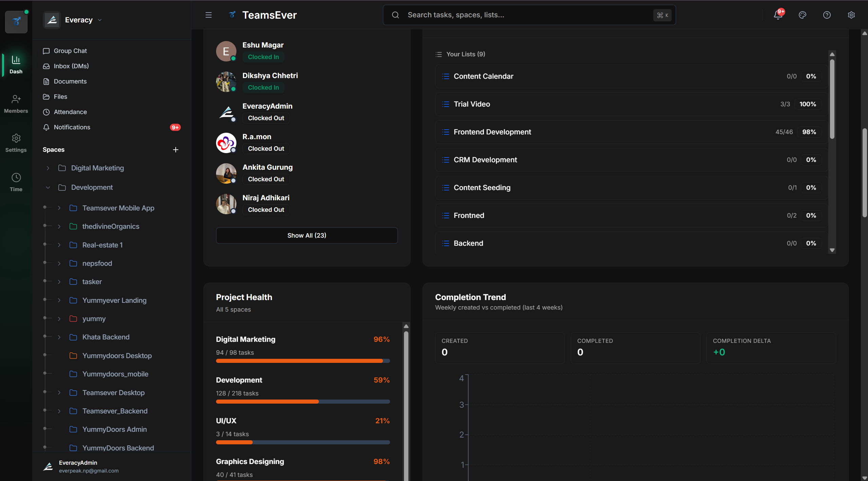Image resolution: width=868 pixels, height=481 pixels.
Task: Click Project Health scrollbar up arrow
Action: pos(406,326)
